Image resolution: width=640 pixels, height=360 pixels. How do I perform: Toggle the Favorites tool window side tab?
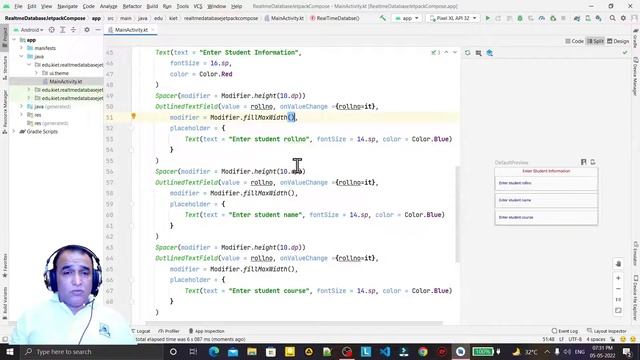coord(4,265)
